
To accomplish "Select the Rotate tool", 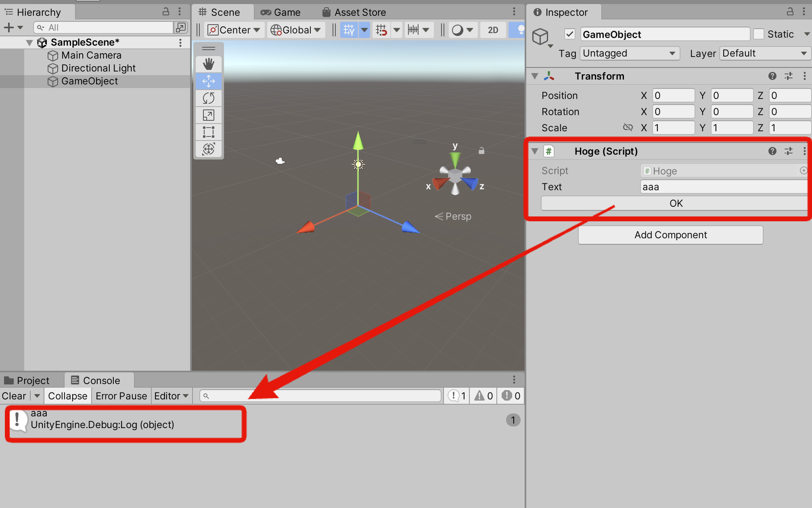I will tap(209, 98).
